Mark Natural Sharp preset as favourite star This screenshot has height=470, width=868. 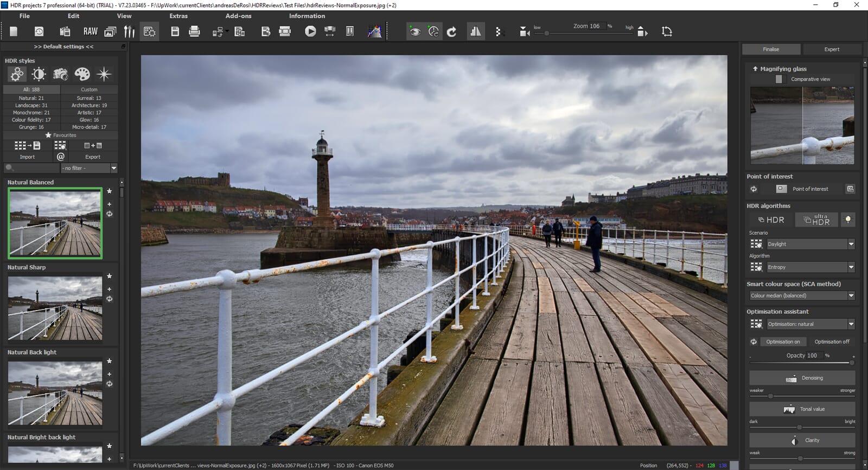point(110,276)
